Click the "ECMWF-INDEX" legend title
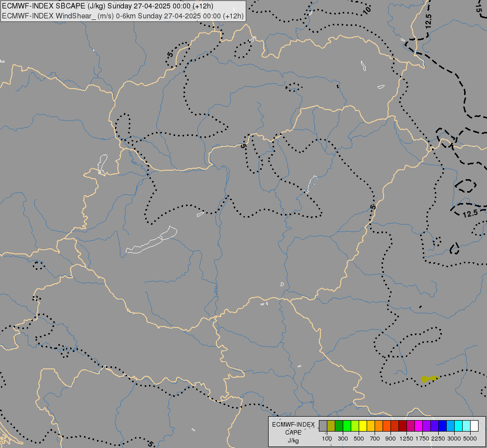 (293, 425)
